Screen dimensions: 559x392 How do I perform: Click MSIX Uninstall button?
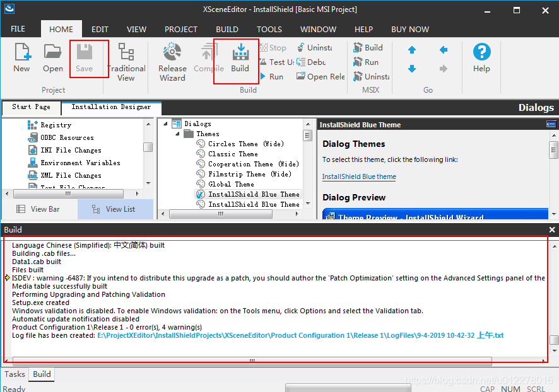pos(371,76)
